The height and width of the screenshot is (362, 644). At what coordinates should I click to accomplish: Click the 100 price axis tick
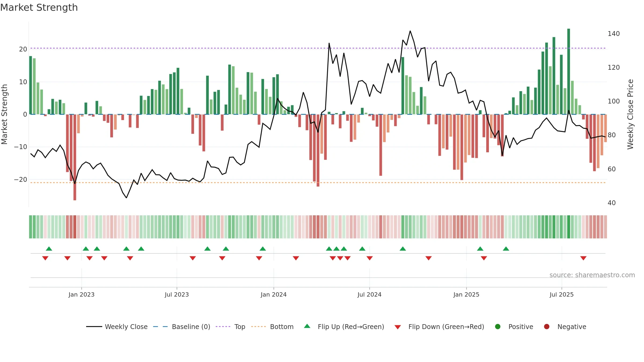point(614,101)
